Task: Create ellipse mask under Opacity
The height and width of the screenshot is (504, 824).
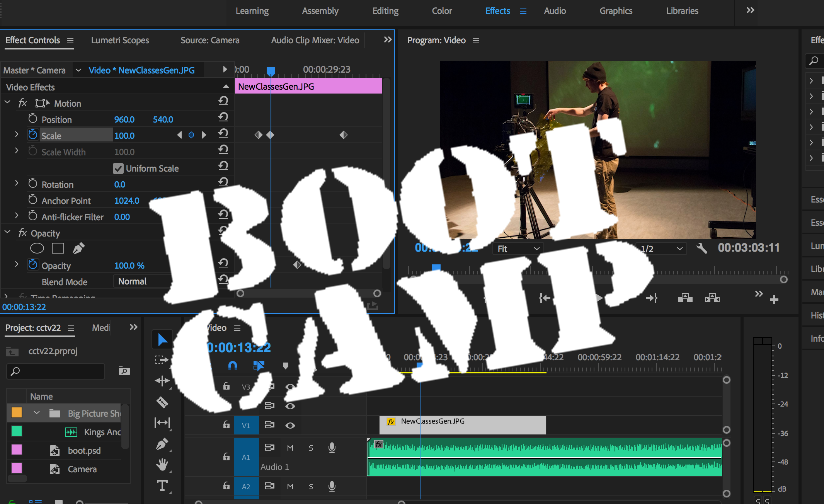Action: click(37, 248)
